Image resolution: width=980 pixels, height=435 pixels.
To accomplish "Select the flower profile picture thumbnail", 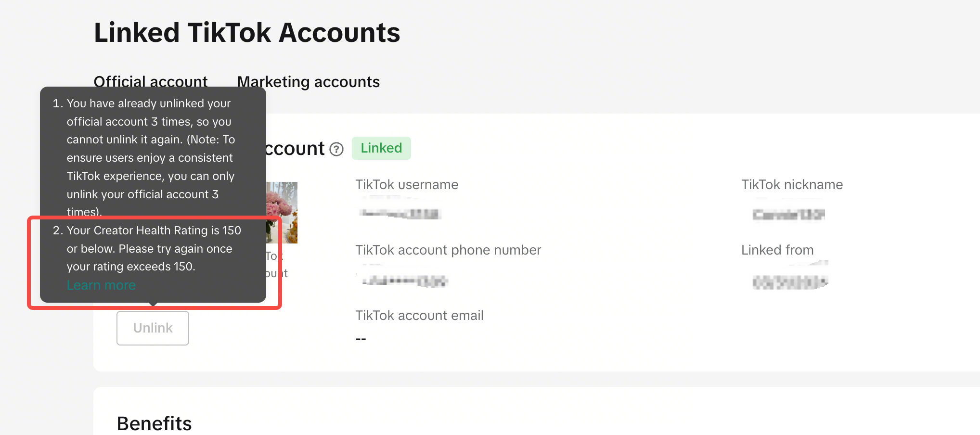I will (282, 212).
